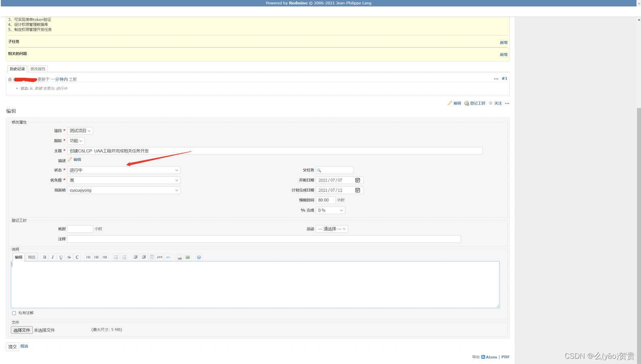Click the planned completion date field 2021/07/12

click(339, 190)
